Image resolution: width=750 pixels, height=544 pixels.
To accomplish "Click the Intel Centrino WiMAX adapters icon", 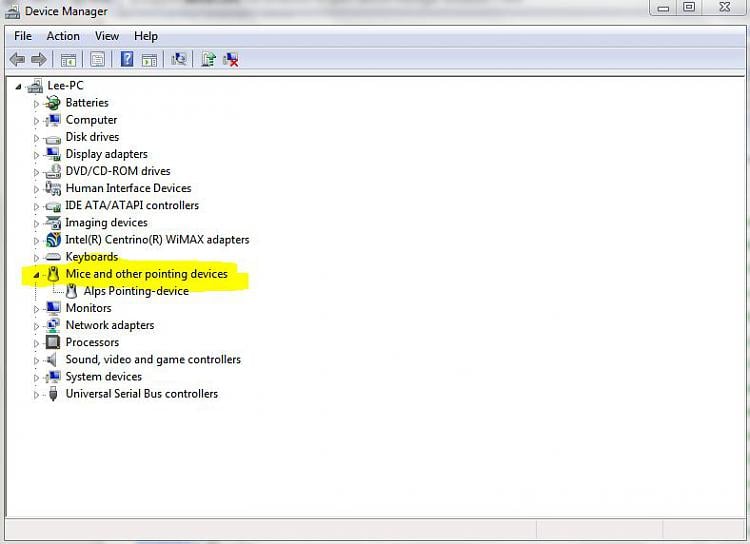I will point(53,240).
